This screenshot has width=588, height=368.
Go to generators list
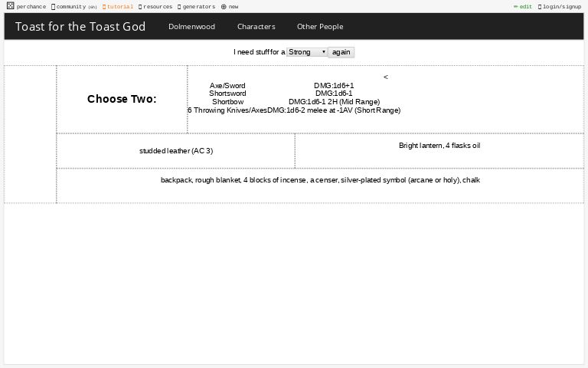pyautogui.click(x=198, y=7)
